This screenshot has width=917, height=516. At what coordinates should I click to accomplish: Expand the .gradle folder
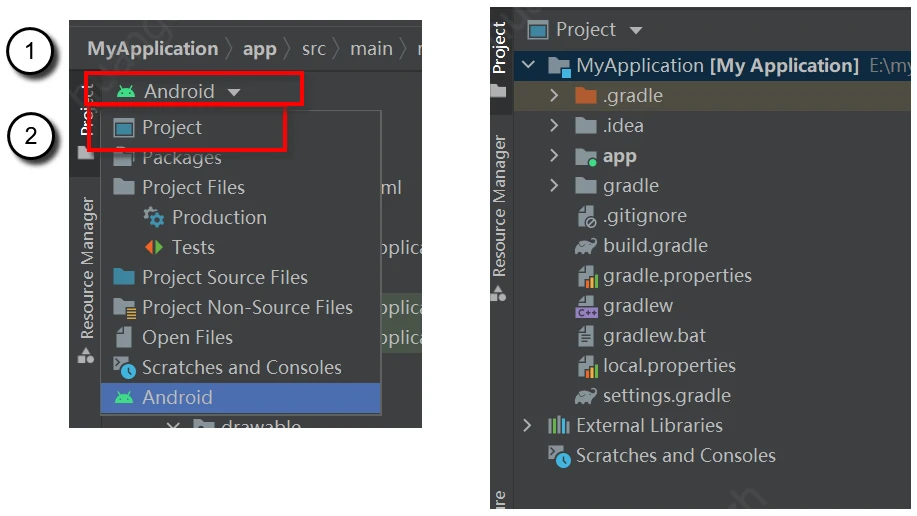[554, 95]
